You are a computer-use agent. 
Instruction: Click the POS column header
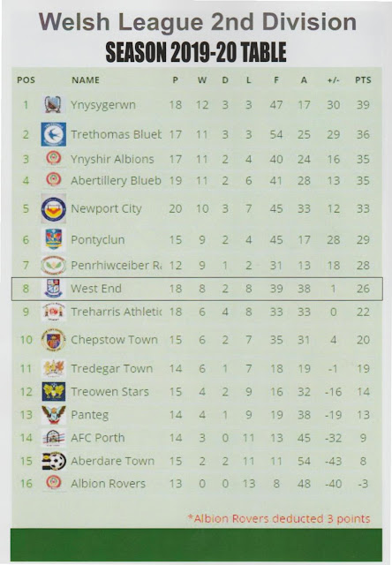[x=26, y=80]
